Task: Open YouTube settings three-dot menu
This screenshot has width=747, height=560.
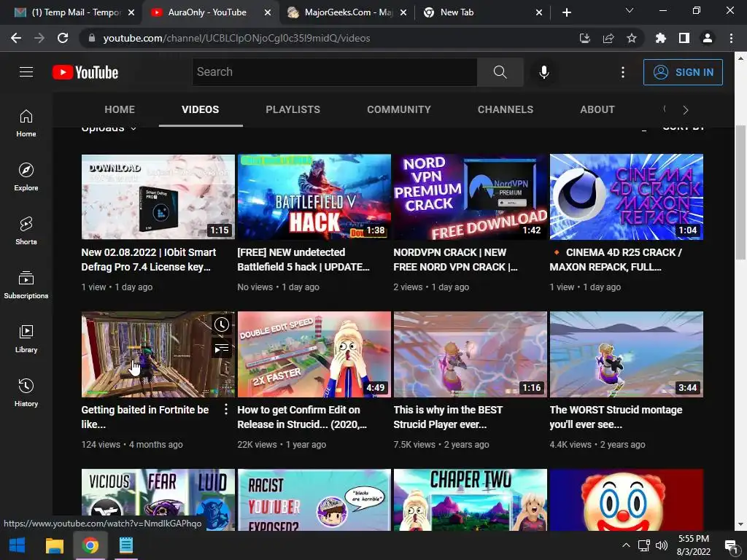Action: (x=623, y=72)
